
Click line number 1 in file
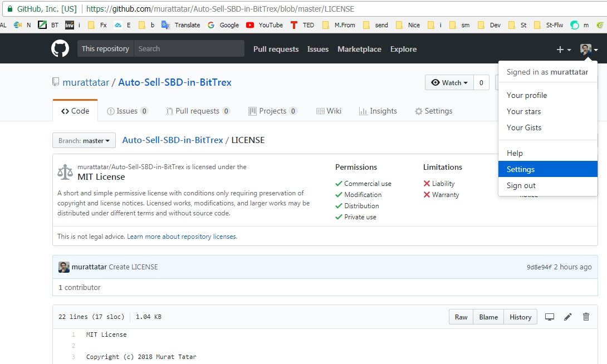tap(73, 335)
